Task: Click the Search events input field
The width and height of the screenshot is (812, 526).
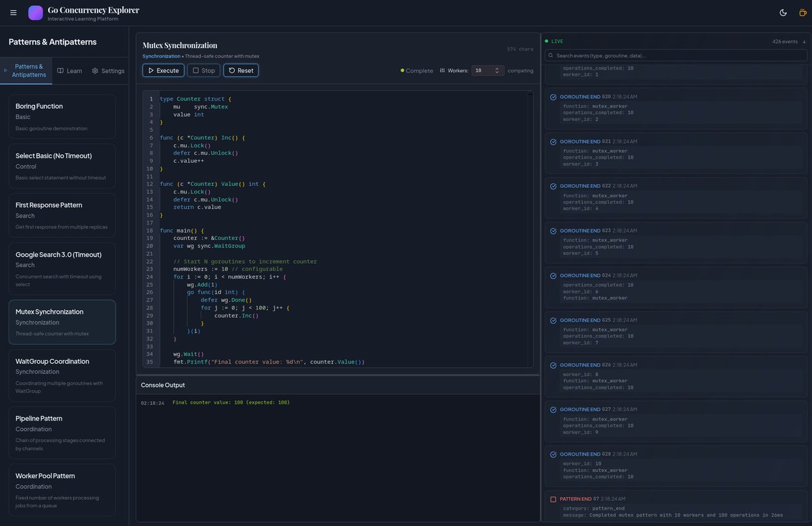Action: click(x=676, y=55)
